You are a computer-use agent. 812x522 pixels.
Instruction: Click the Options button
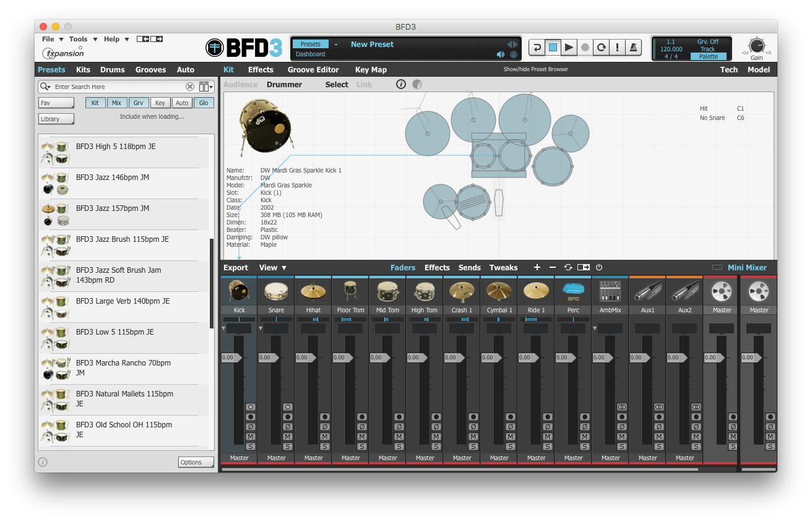tap(196, 462)
